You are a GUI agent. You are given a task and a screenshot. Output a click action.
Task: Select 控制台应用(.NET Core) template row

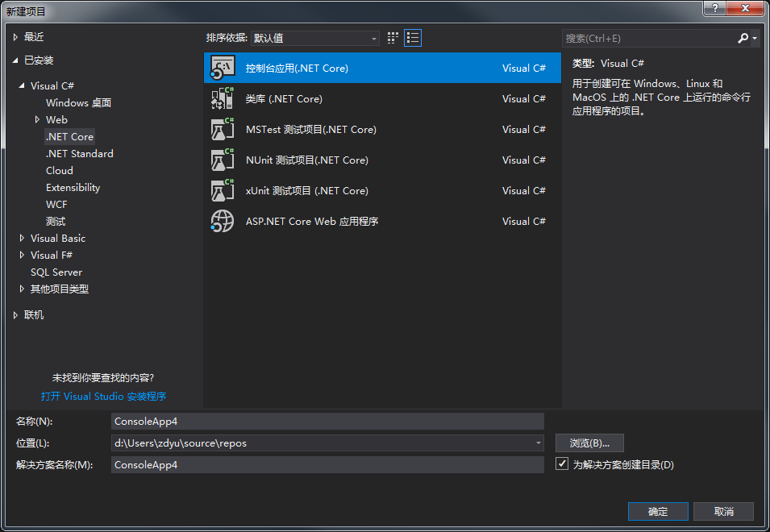pyautogui.click(x=382, y=68)
